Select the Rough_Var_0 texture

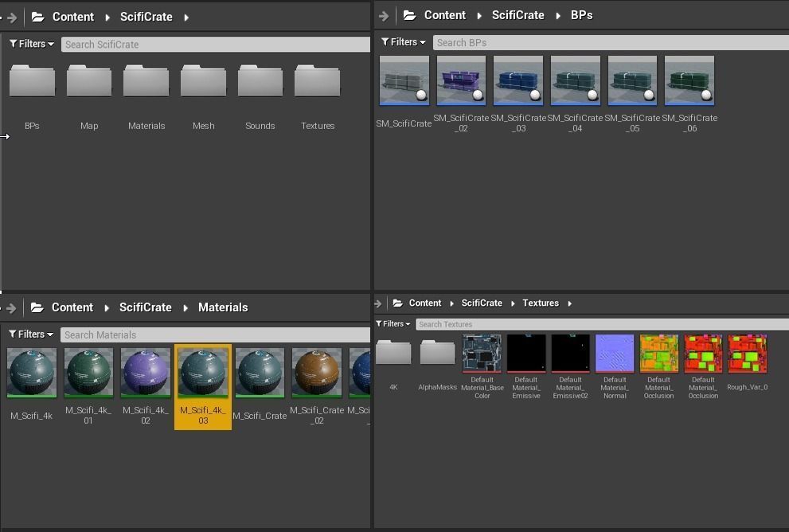[x=748, y=354]
